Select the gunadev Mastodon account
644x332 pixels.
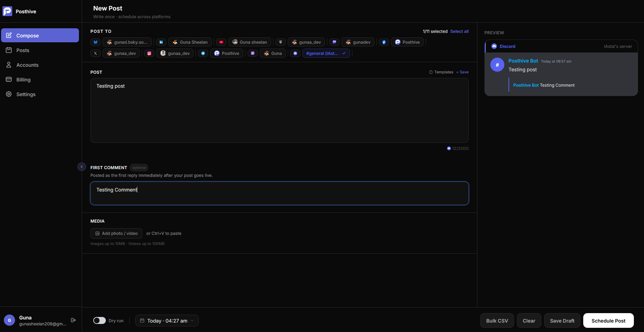(x=358, y=42)
